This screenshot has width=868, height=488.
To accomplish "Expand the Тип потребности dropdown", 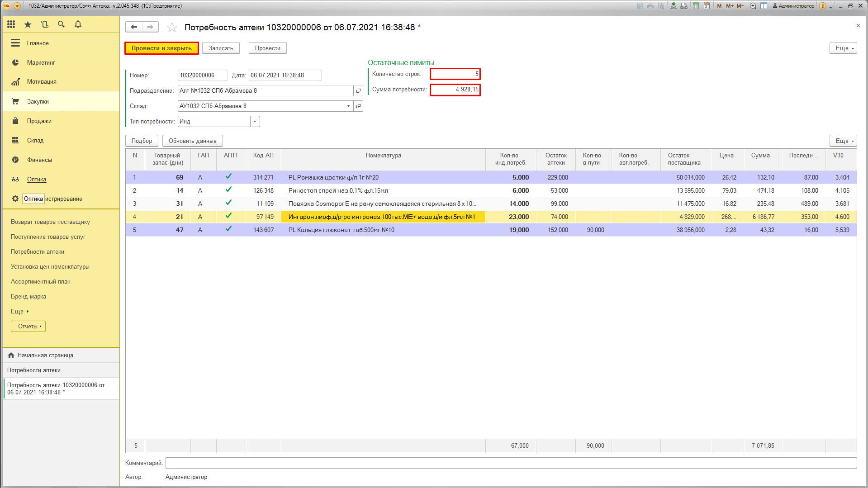I will 255,122.
